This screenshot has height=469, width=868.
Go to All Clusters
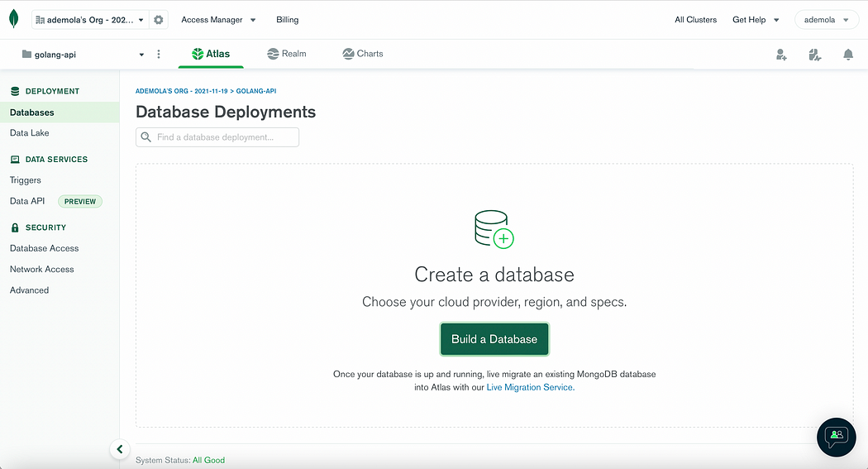pos(695,20)
